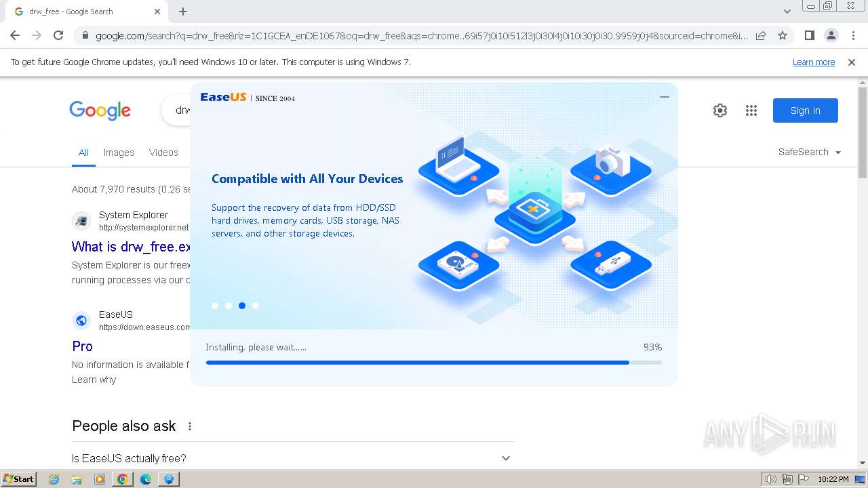Image resolution: width=868 pixels, height=488 pixels.
Task: Open the Google apps grid
Action: pos(751,110)
